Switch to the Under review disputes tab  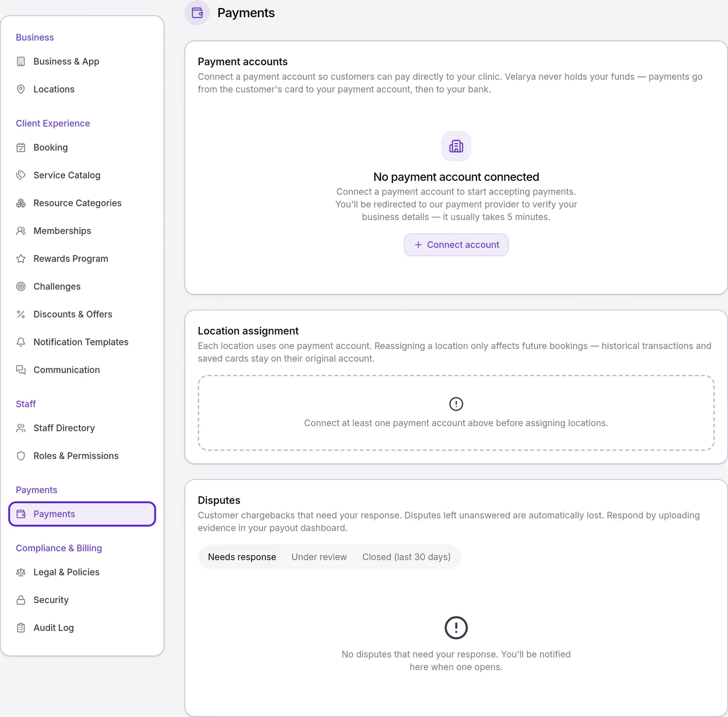point(319,557)
